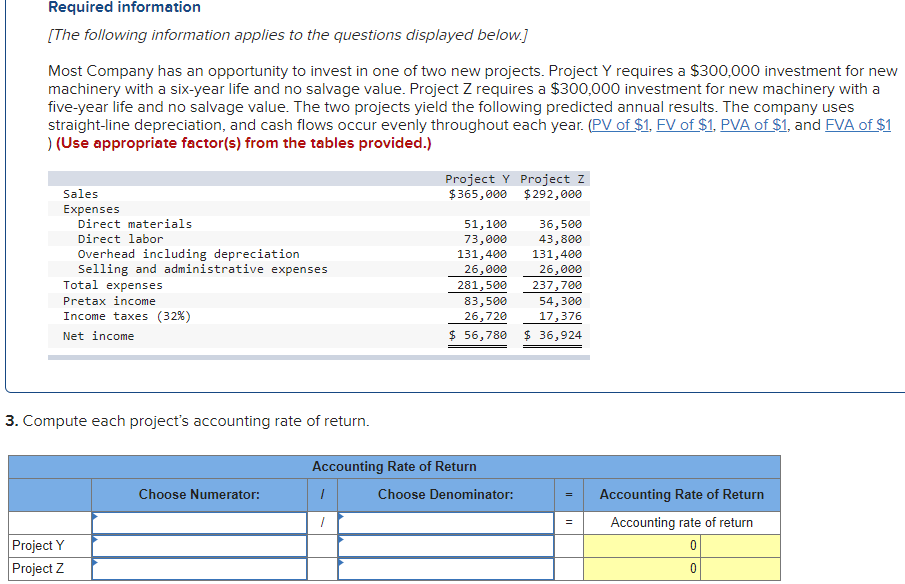Viewport: 905px width, 584px height.
Task: Click Project Z direct labor 43,800
Action: point(560,239)
